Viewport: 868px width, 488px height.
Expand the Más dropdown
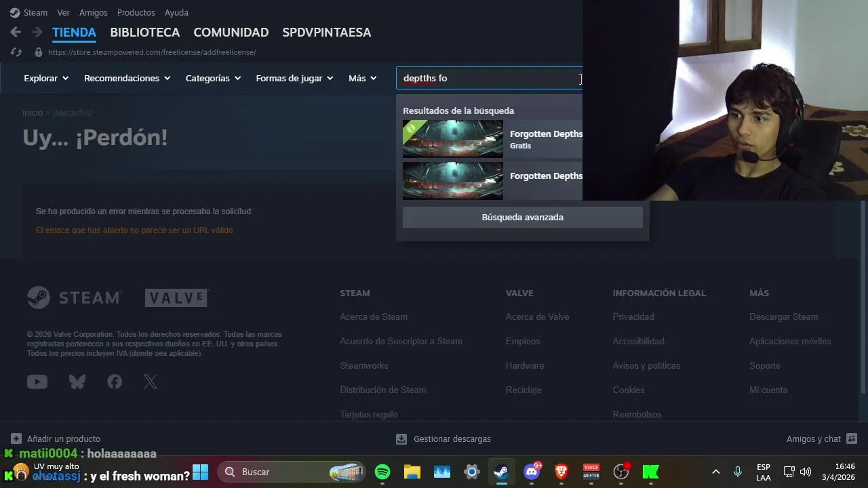pyautogui.click(x=363, y=78)
